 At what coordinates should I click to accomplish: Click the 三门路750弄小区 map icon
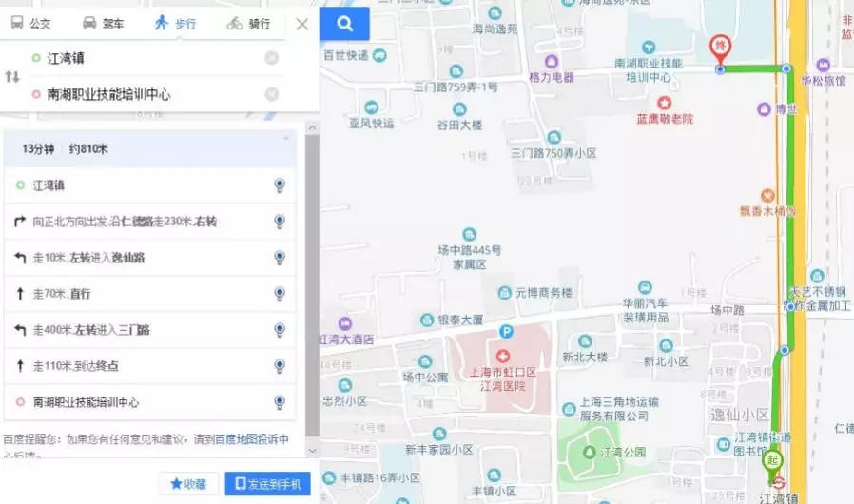[553, 137]
